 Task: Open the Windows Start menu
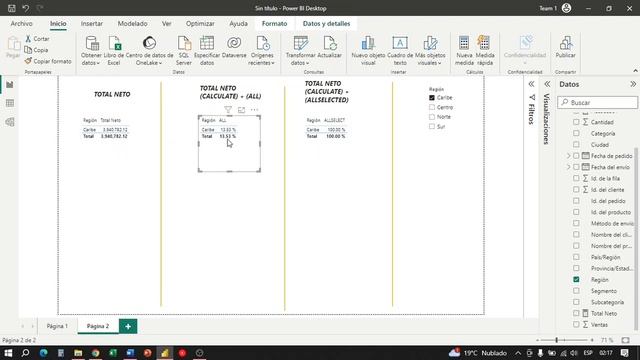[8, 353]
